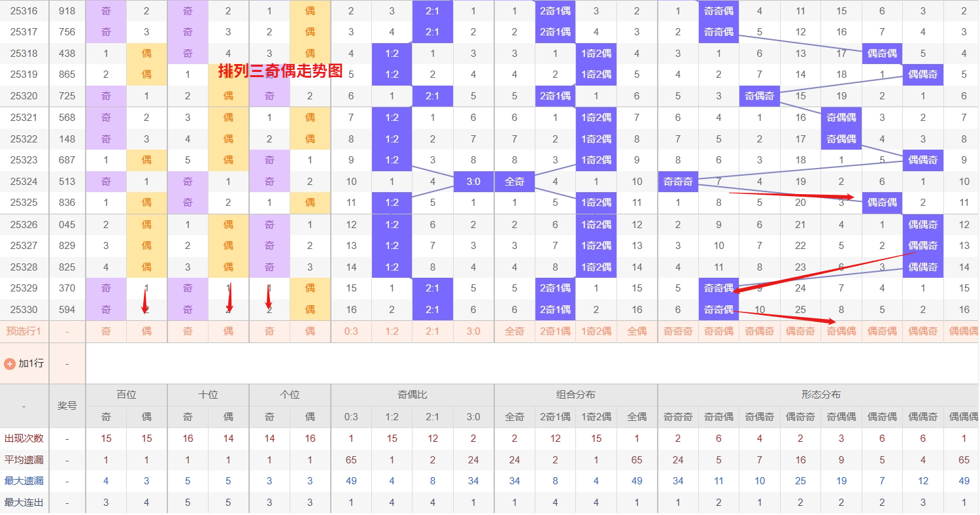
Task: Click the 形态分布 column group header
Action: pos(820,395)
